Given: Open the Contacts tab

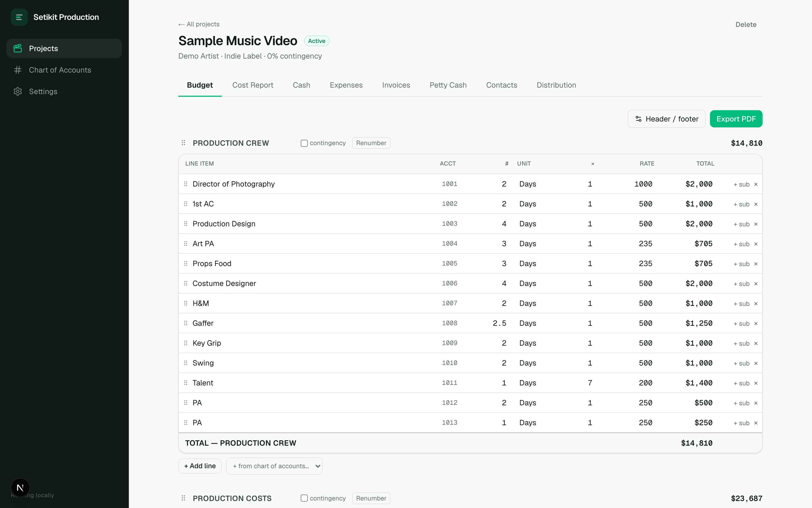Looking at the screenshot, I should click(501, 85).
